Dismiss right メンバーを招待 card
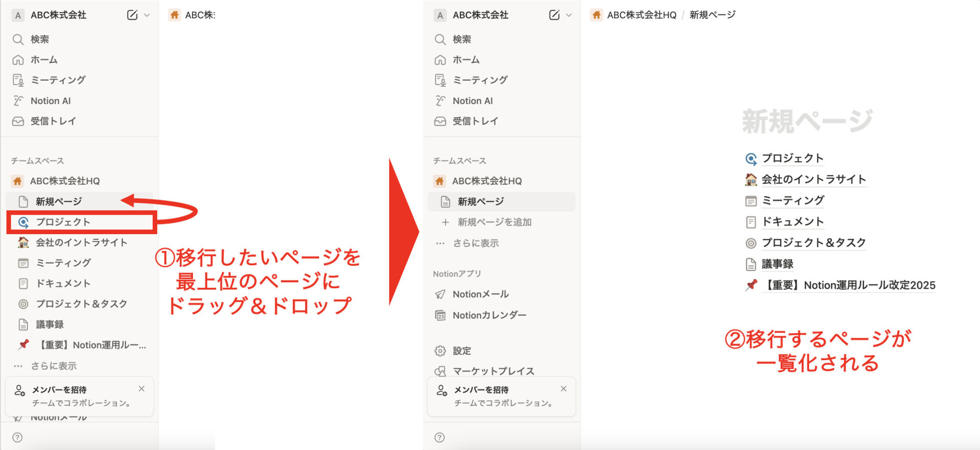 click(x=563, y=389)
